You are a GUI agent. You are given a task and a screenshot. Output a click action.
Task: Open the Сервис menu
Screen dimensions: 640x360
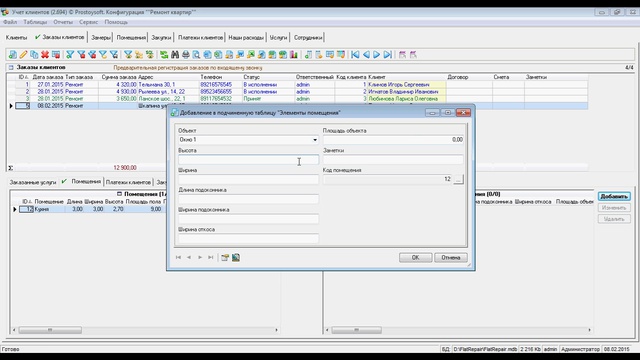tap(89, 22)
